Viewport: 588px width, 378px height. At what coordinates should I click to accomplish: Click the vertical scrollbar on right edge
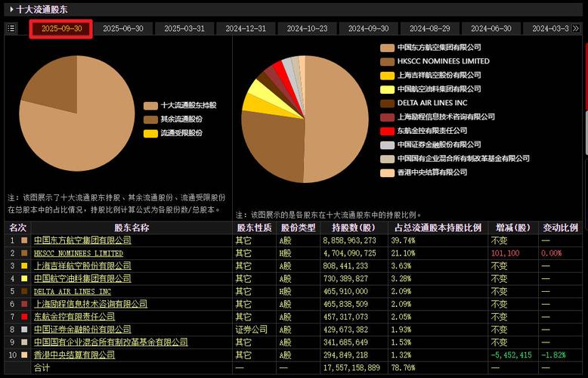[586, 133]
